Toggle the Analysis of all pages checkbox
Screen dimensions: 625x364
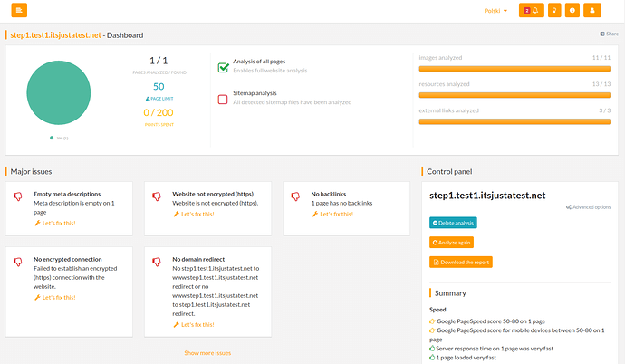[223, 67]
